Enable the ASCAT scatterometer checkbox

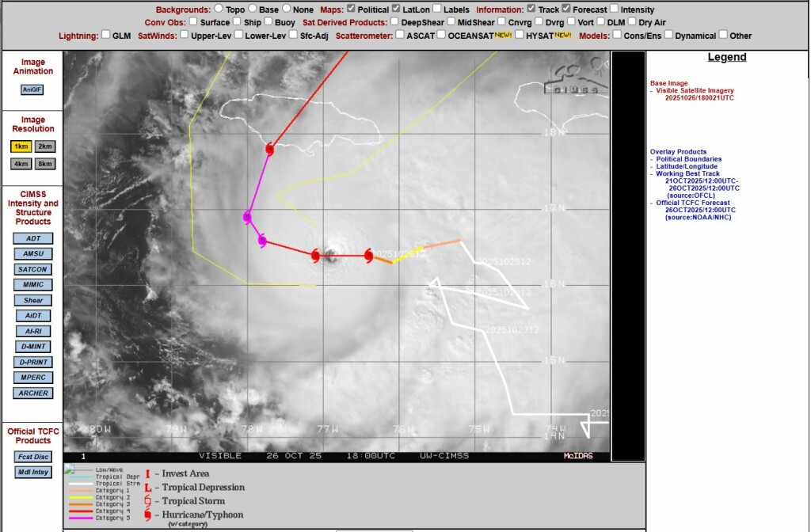[400, 35]
